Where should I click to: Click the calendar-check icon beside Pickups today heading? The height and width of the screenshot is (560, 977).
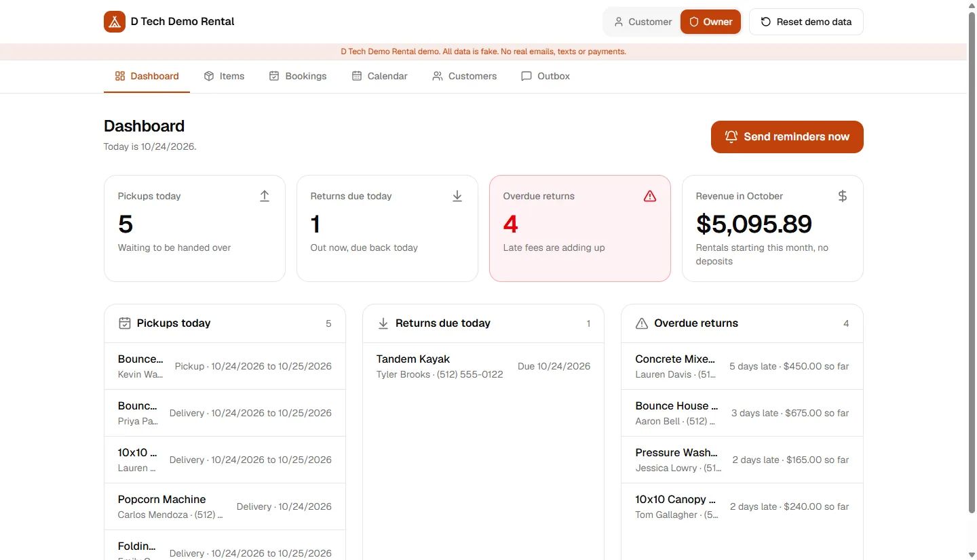pyautogui.click(x=125, y=323)
